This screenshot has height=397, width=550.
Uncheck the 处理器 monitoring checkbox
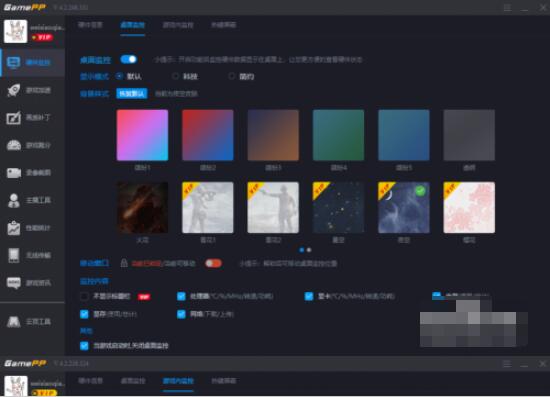tap(181, 296)
